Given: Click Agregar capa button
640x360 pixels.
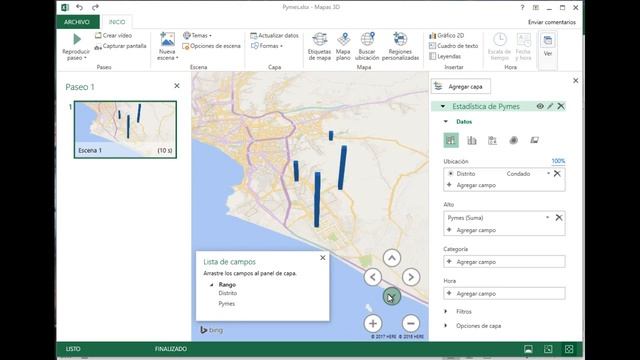Looking at the screenshot, I should [x=460, y=87].
